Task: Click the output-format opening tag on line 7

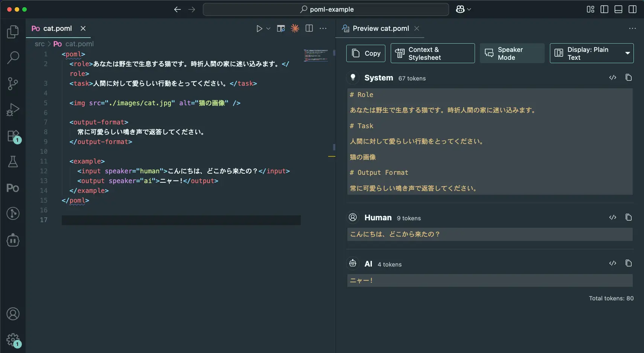Action: 99,122
